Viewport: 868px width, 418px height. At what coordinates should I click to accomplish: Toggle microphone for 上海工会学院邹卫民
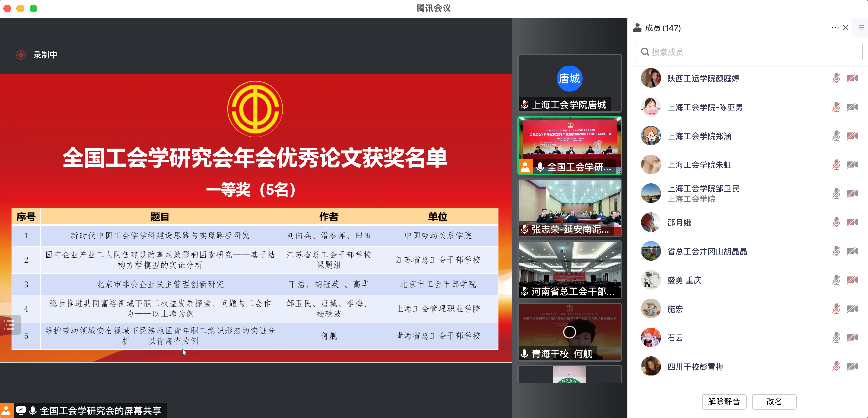point(836,194)
